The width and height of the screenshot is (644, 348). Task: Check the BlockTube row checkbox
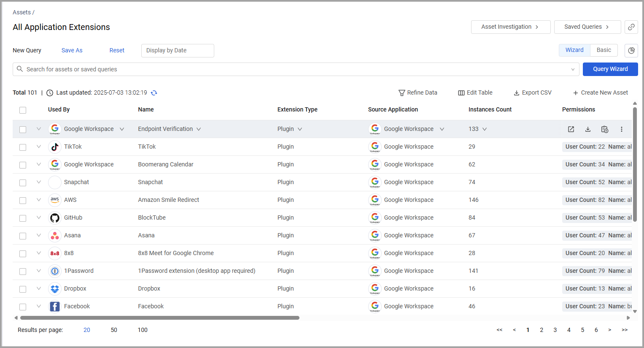click(23, 218)
